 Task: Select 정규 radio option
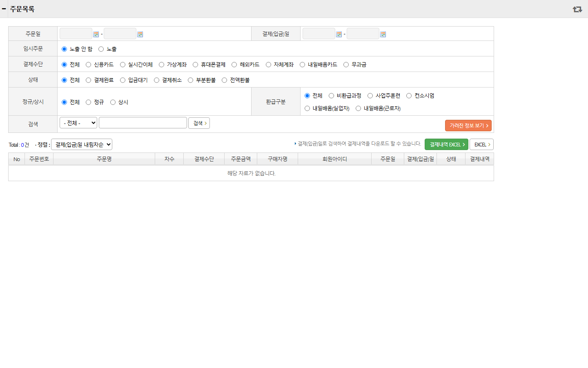(88, 102)
